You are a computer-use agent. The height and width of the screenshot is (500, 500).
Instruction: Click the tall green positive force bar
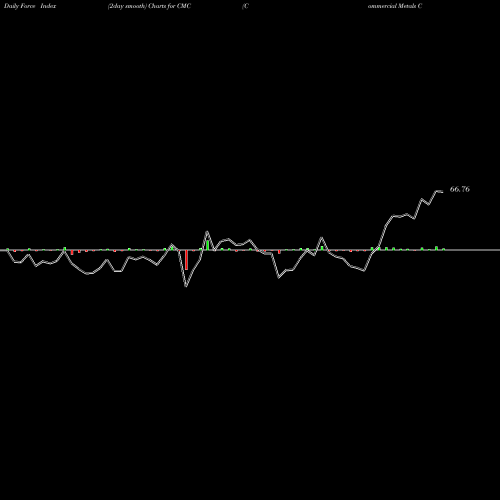pyautogui.click(x=208, y=245)
